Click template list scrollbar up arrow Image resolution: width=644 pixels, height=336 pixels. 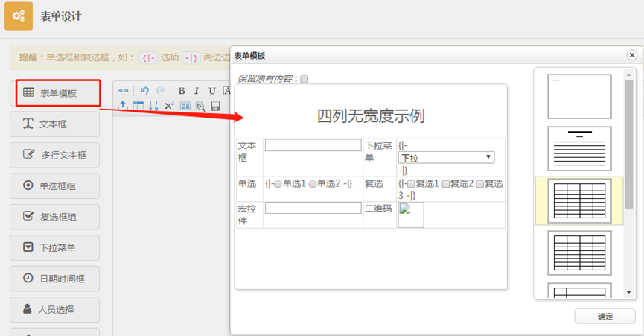click(628, 75)
